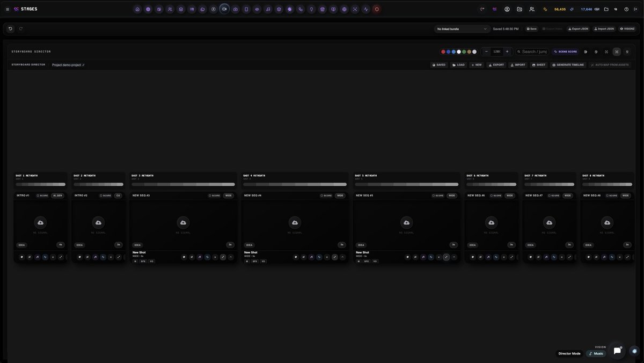This screenshot has width=644, height=363.
Task: Click Import JSON button
Action: tap(604, 28)
